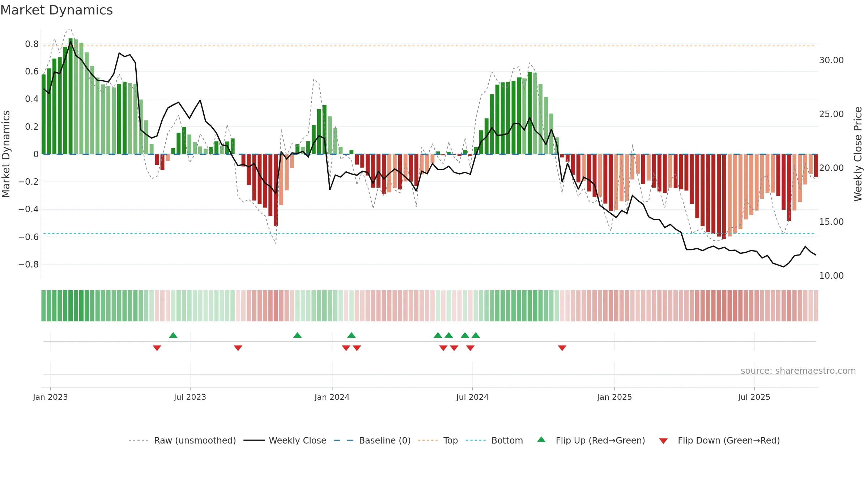Select the only green flip-up marker before Jul 2023
This screenshot has width=868, height=488.
click(x=173, y=335)
